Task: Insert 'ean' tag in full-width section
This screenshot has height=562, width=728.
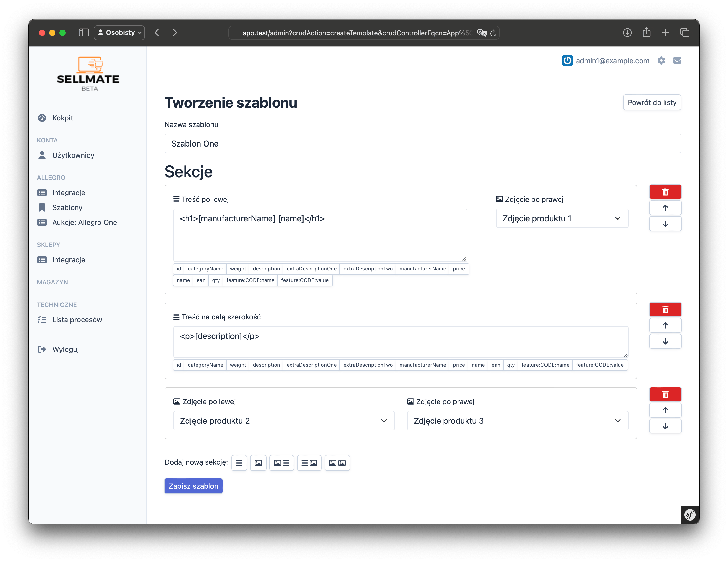Action: [x=496, y=365]
